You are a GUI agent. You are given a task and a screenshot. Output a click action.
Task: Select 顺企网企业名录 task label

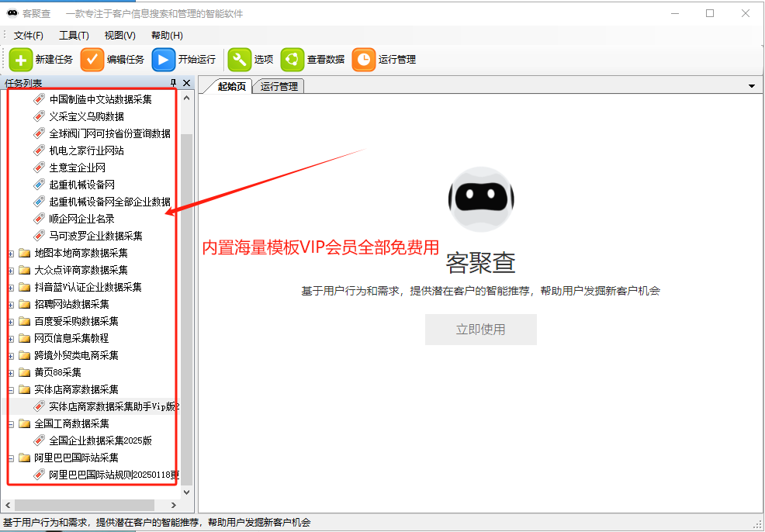[x=82, y=219]
